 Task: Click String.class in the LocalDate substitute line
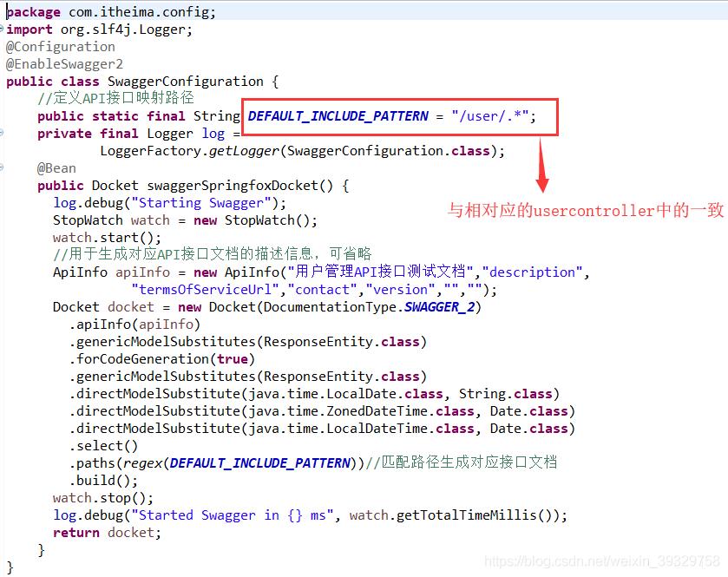coord(506,394)
